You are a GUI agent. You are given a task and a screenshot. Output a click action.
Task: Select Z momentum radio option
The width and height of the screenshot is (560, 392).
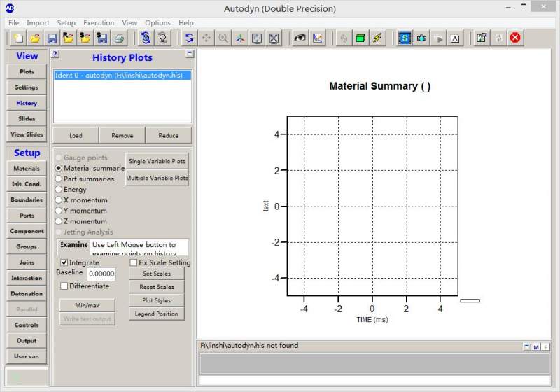[59, 221]
